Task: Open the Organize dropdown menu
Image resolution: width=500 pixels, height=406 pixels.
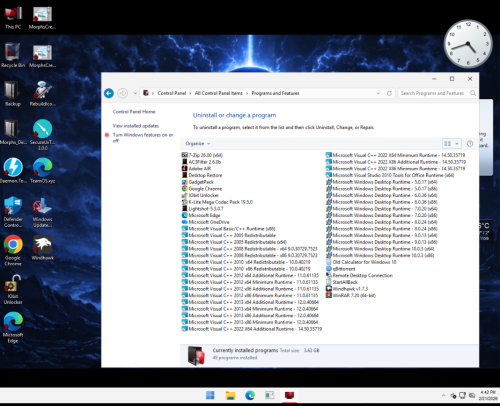Action: click(x=198, y=144)
